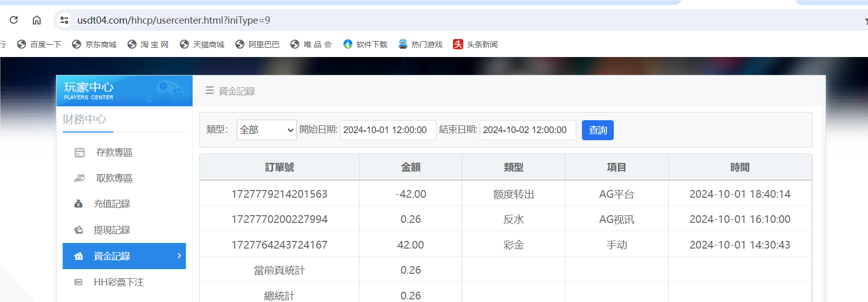Click the browser reload icon
This screenshot has height=302, width=868.
tap(14, 20)
